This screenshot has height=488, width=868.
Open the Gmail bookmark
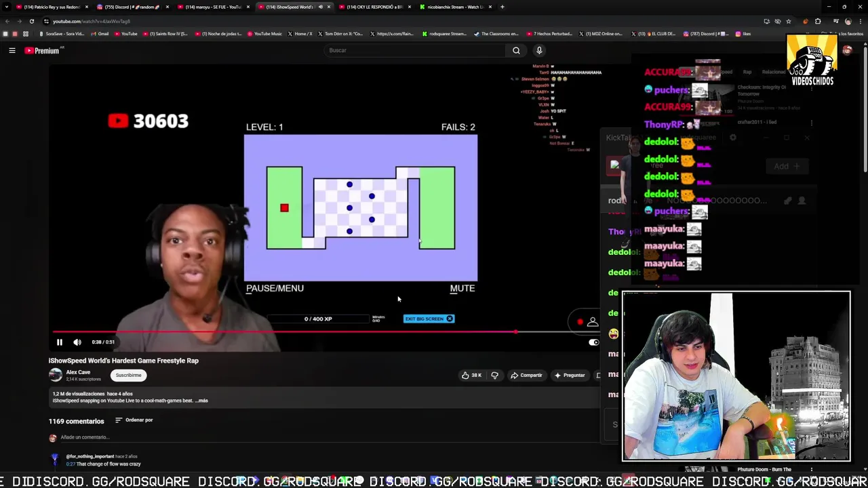tap(100, 34)
